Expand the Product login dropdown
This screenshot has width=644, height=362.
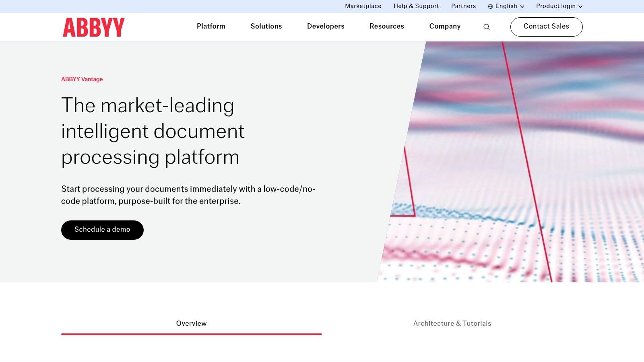[x=559, y=6]
